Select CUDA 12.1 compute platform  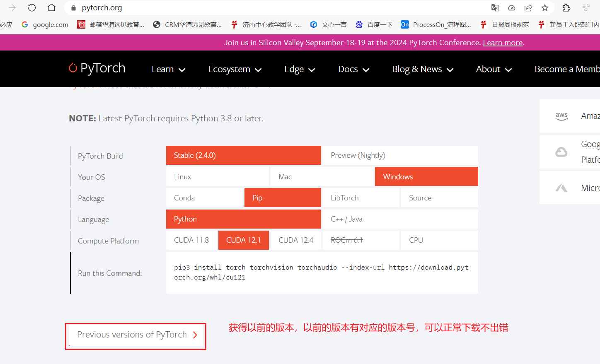click(244, 240)
